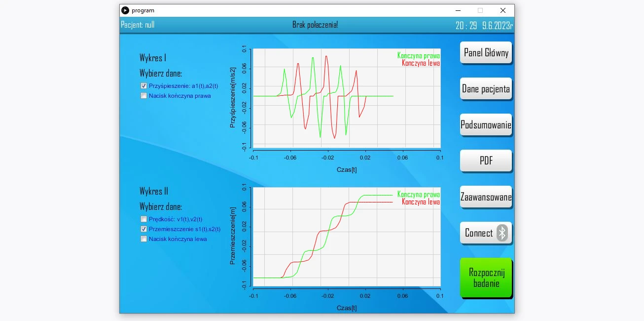Click the red Kończyna lewa legend in acceleration chart
Viewport: 644px width, 321px height.
tap(421, 63)
